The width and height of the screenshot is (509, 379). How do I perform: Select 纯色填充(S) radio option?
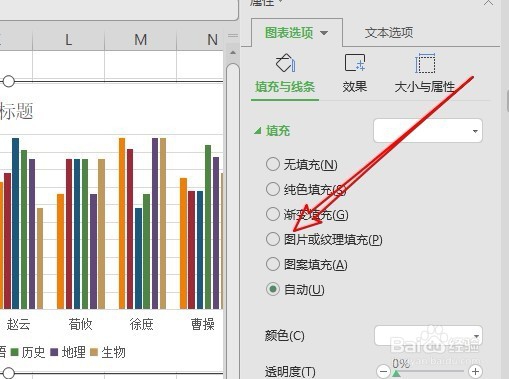(273, 189)
